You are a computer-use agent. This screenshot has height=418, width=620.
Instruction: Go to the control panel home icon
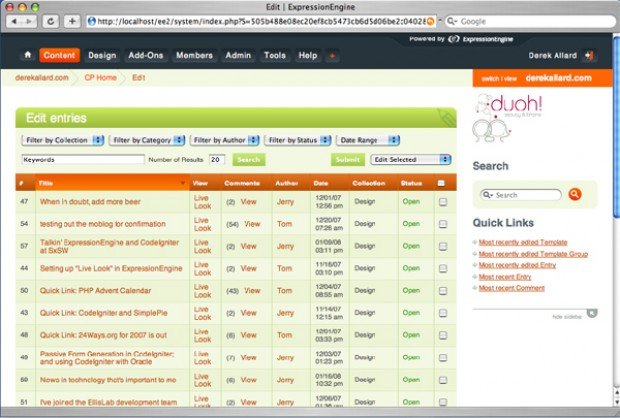pos(27,55)
